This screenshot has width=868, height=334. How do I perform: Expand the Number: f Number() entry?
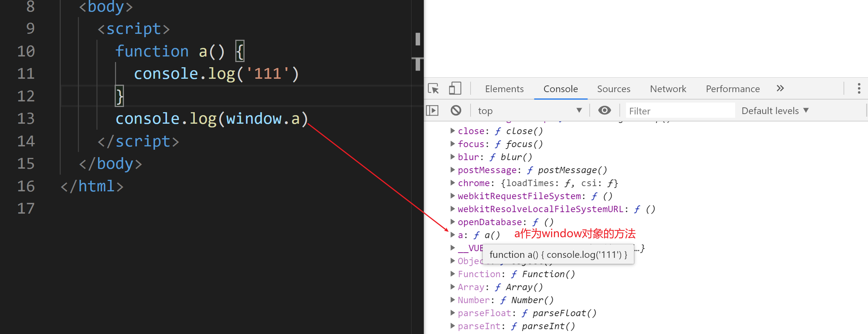click(452, 300)
